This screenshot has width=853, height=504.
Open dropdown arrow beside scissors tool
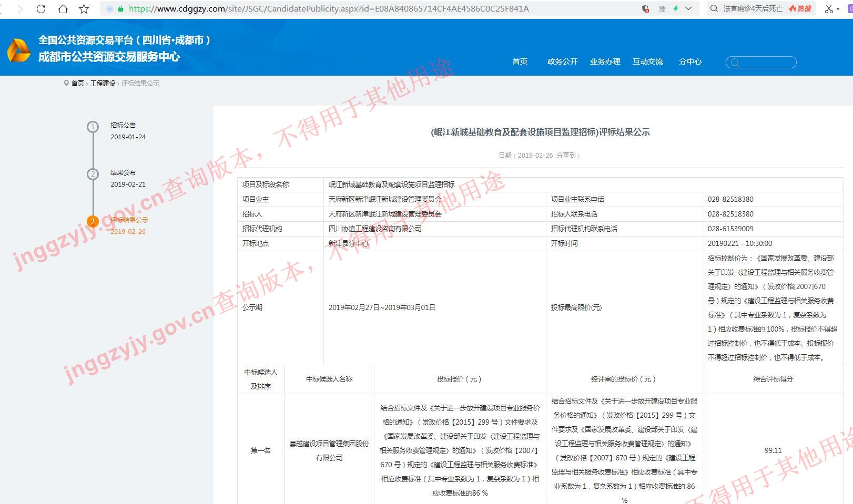(838, 9)
